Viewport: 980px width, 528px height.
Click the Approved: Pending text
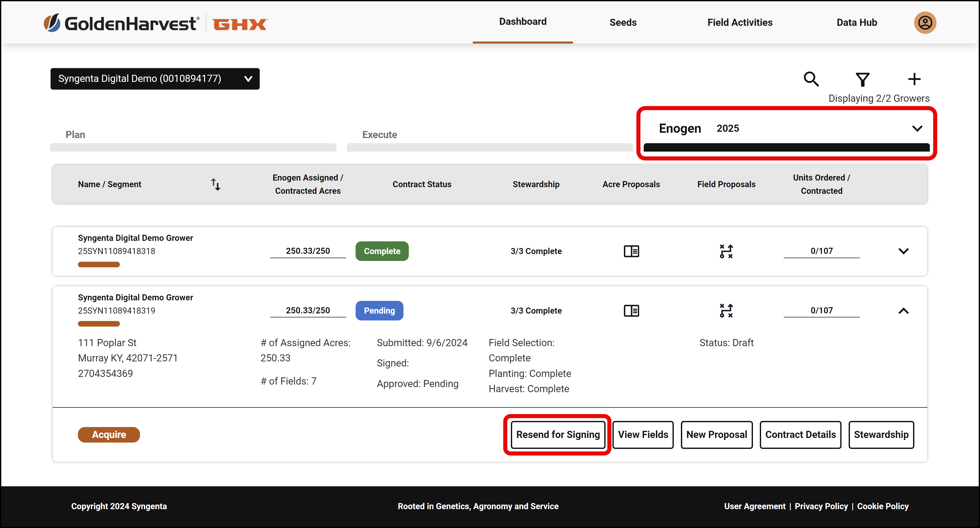[x=417, y=384]
